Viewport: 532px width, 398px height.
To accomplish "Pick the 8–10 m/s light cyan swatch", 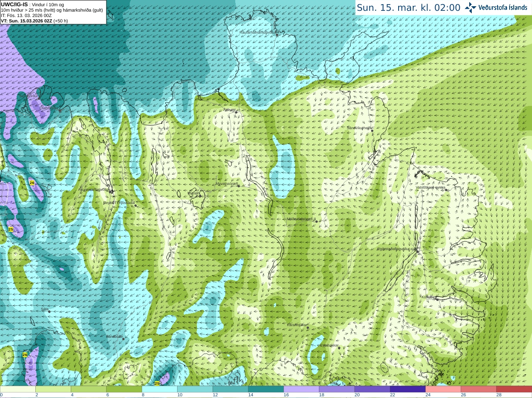I will tap(160, 389).
